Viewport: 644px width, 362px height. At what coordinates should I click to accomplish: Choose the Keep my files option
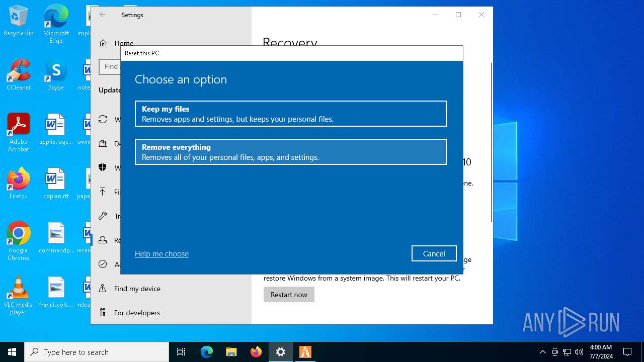click(x=290, y=114)
